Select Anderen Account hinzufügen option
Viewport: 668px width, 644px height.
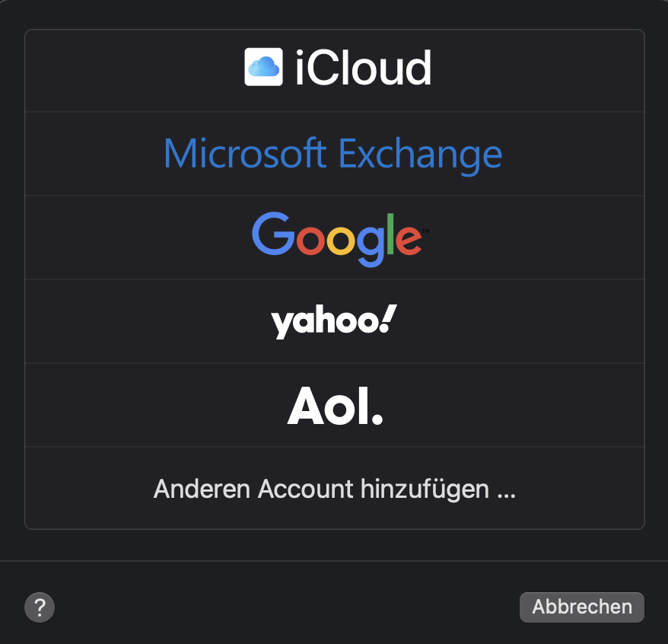[x=335, y=489]
